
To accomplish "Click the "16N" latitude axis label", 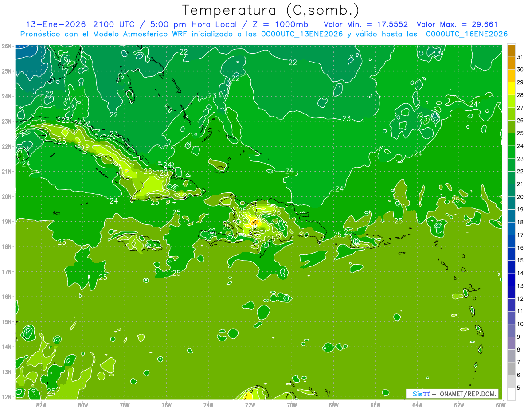I will [7, 297].
